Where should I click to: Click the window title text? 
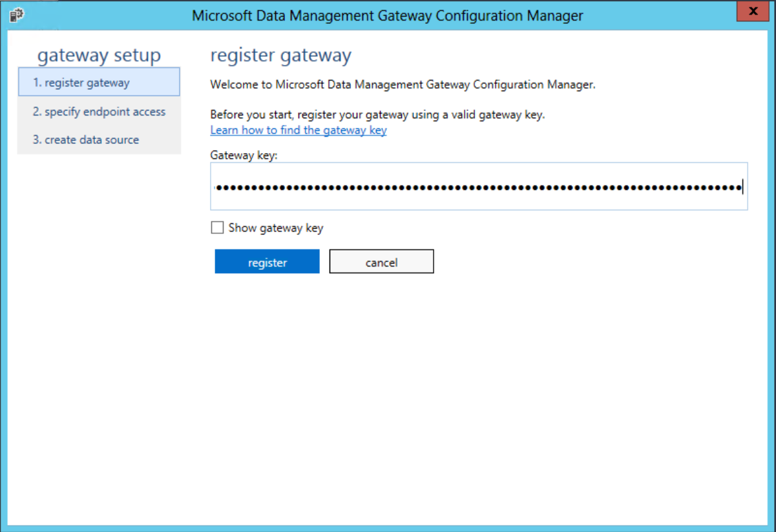click(x=388, y=15)
